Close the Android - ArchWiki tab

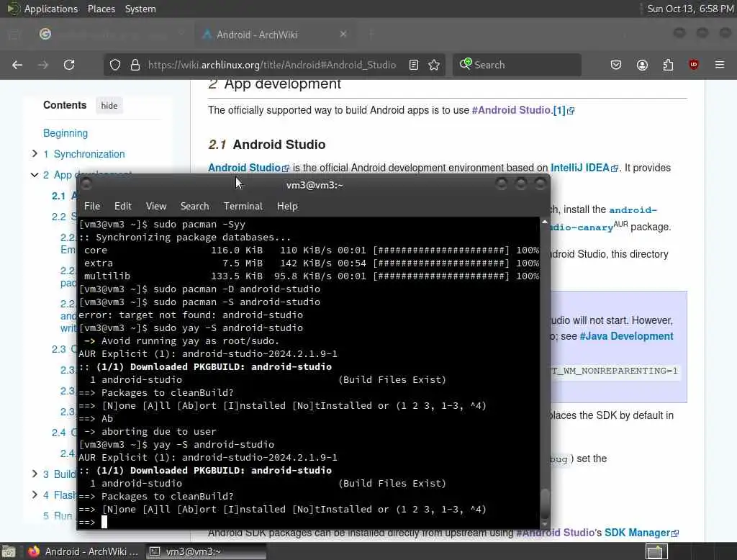click(343, 35)
